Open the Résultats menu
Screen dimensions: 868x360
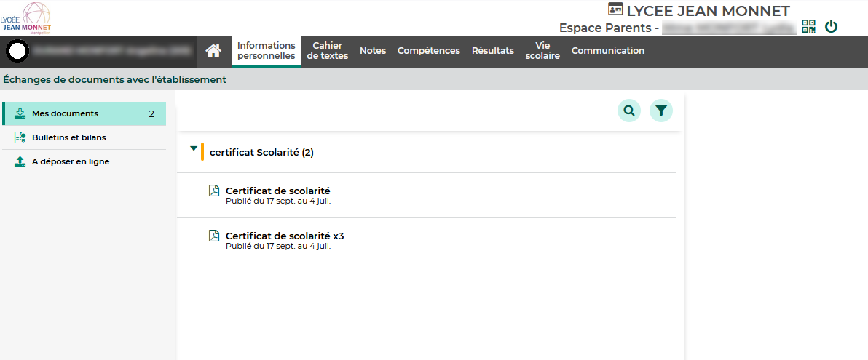pyautogui.click(x=492, y=51)
